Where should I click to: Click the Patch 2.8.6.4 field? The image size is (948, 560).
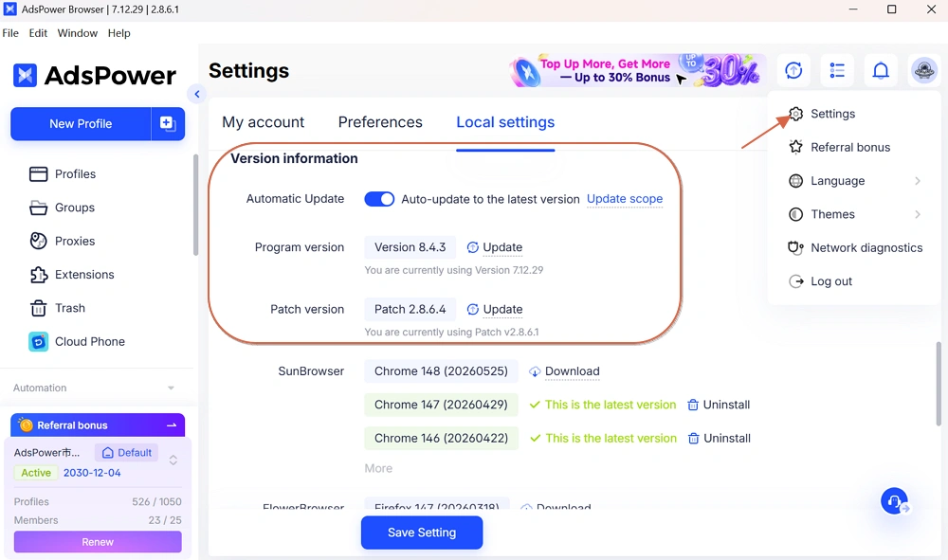[410, 309]
